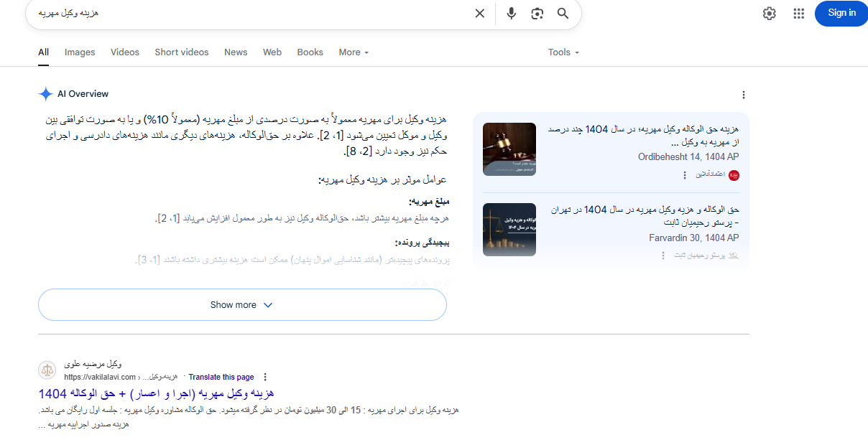Click the site name وکیل مرضیه علوی
Image resolution: width=868 pixels, height=445 pixels.
pos(93,365)
